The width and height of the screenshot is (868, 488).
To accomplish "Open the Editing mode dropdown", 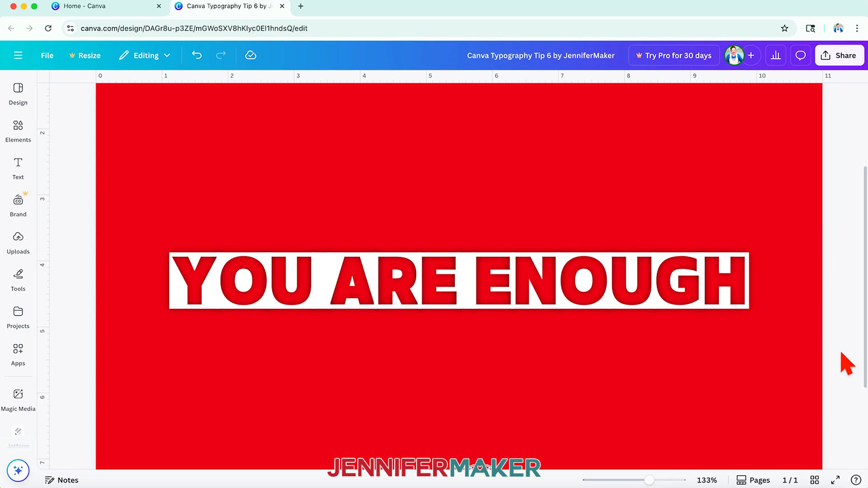I will click(x=144, y=55).
